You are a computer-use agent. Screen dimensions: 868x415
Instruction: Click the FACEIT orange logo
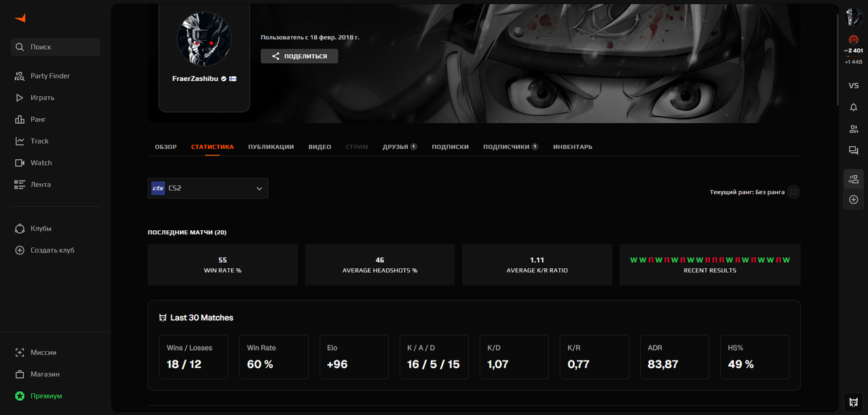(20, 18)
